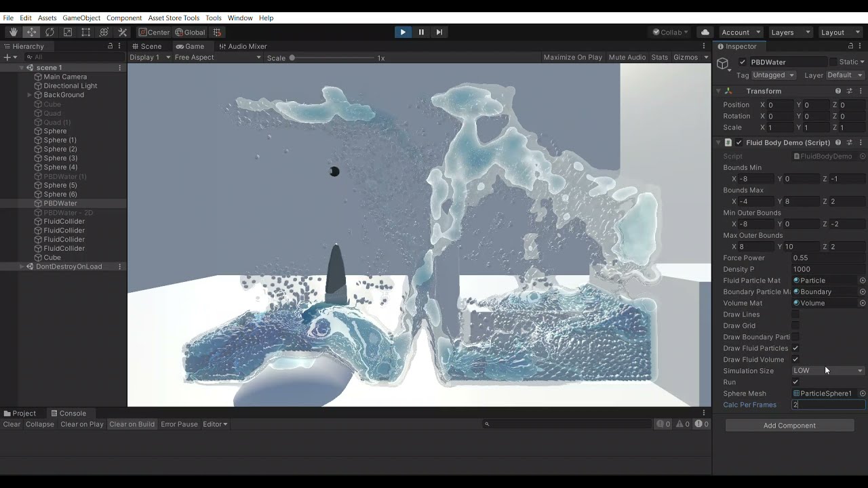Uncheck the Run checkbox

tap(795, 382)
